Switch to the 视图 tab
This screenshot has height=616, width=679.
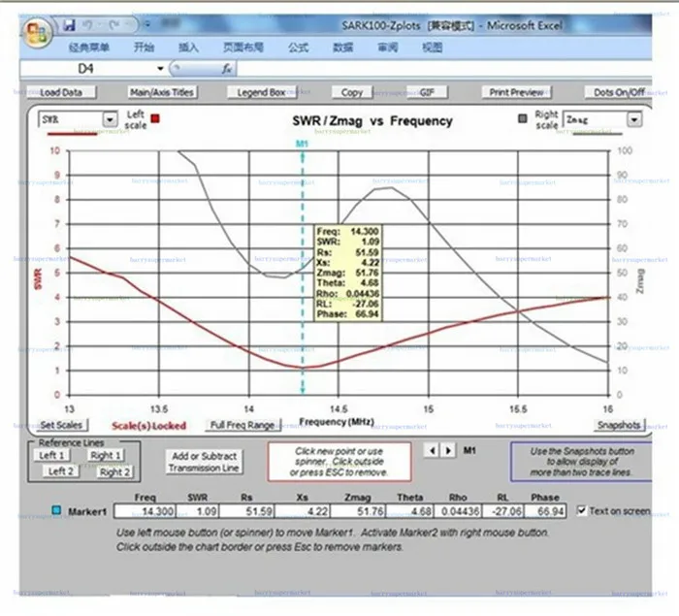point(433,48)
